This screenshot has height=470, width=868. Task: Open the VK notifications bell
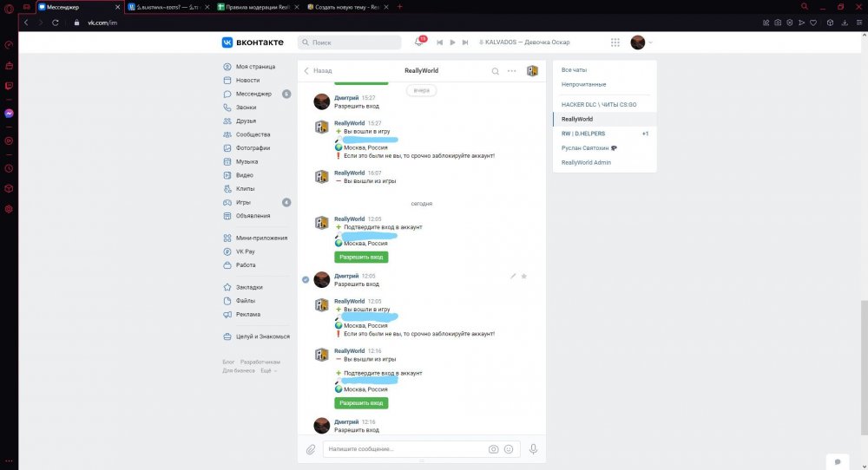pos(419,42)
